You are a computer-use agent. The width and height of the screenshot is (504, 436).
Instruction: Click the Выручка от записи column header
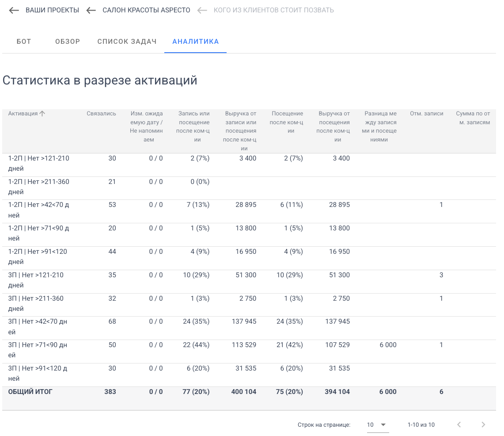click(240, 131)
